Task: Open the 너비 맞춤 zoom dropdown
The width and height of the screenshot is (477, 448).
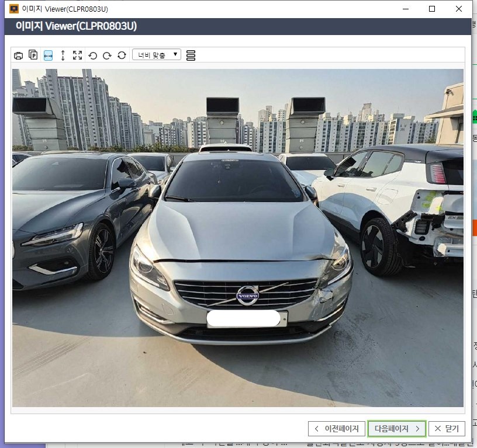Action: [157, 55]
